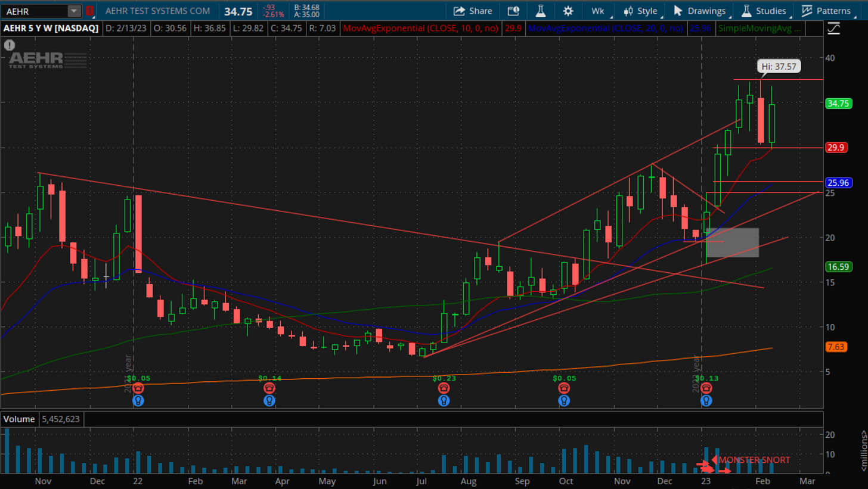The width and height of the screenshot is (868, 489).
Task: Click the chart panel icon right of Share
Action: 513,11
